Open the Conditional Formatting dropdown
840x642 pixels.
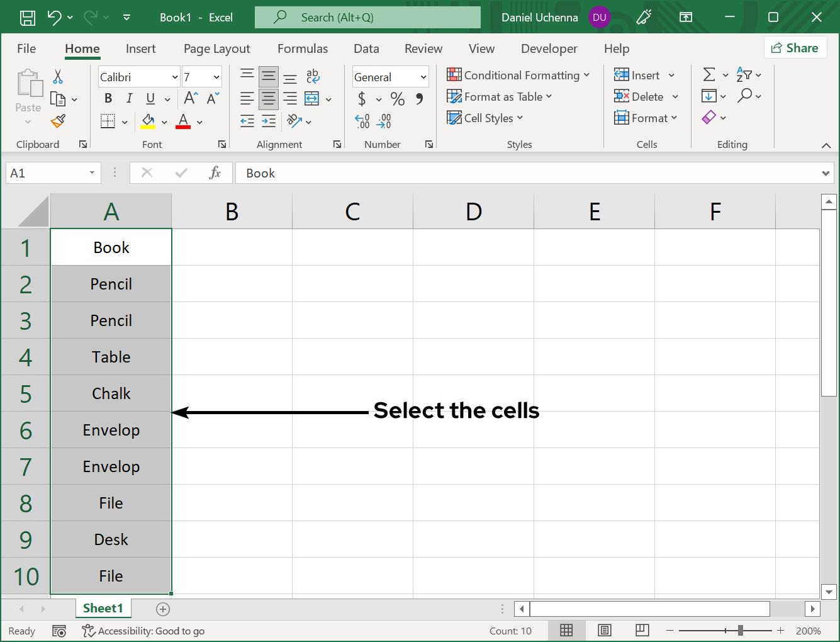tap(518, 76)
